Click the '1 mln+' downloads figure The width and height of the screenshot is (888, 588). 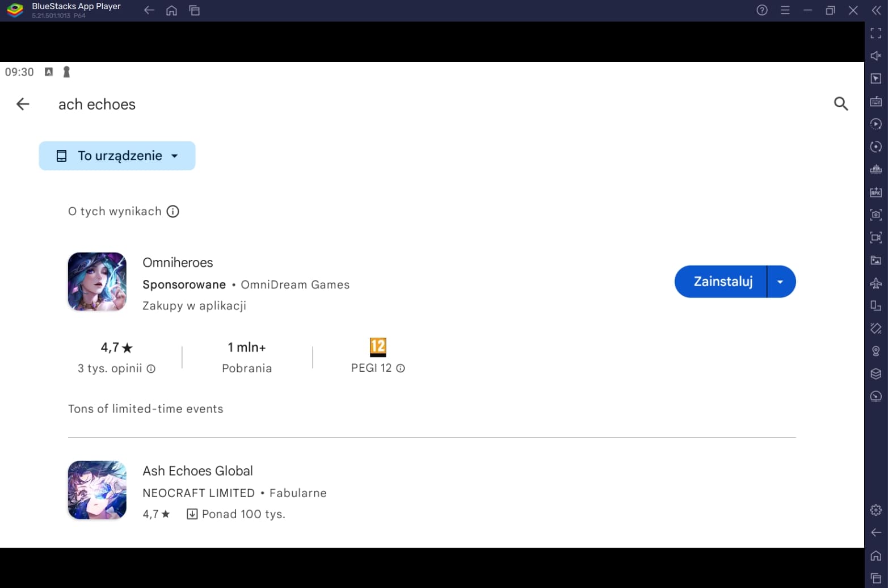pyautogui.click(x=247, y=347)
